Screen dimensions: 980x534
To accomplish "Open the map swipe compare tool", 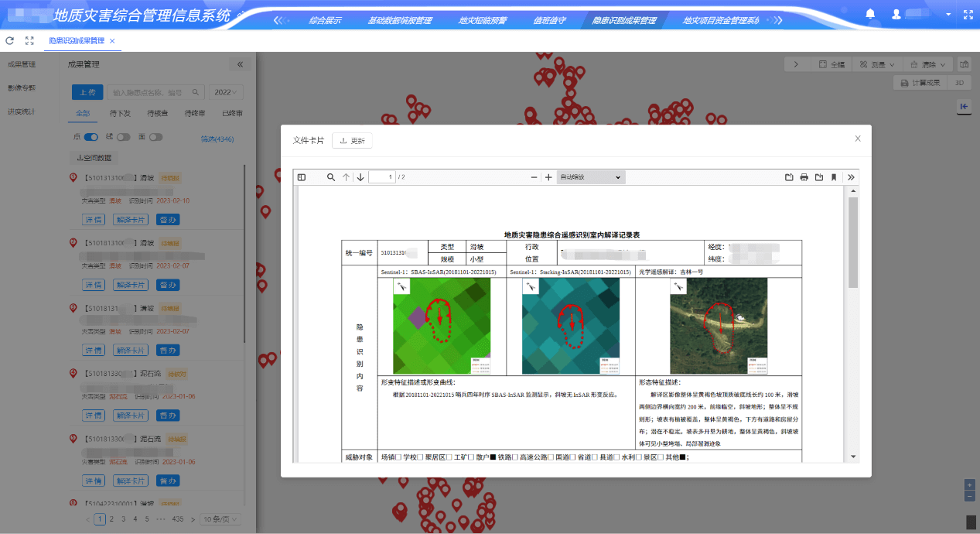I will [965, 64].
